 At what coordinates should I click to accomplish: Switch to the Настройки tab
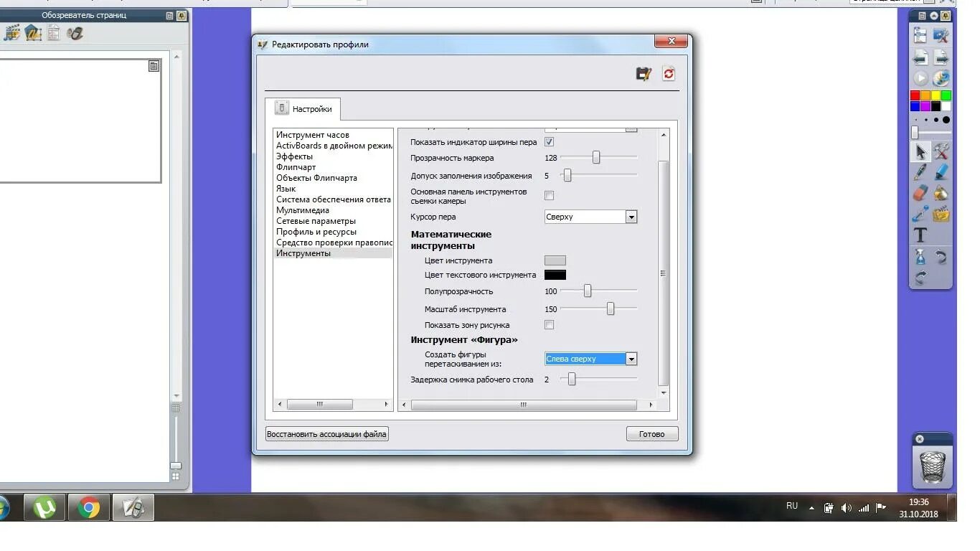(x=303, y=109)
